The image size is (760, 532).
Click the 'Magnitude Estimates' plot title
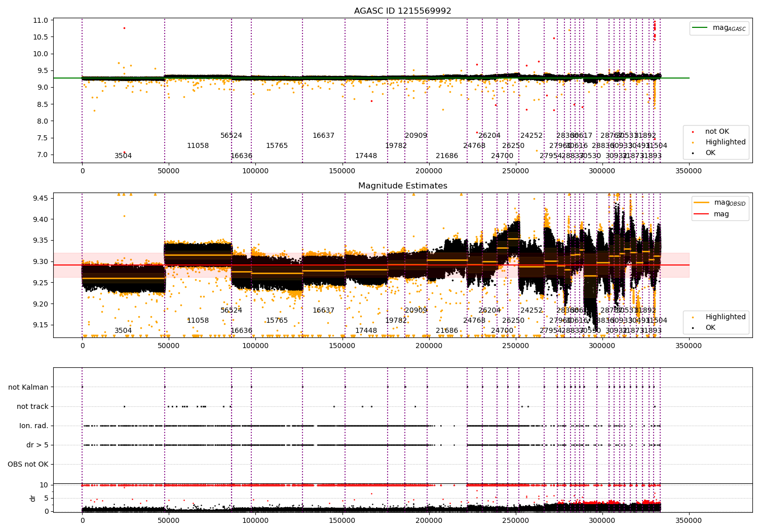[x=403, y=186]
